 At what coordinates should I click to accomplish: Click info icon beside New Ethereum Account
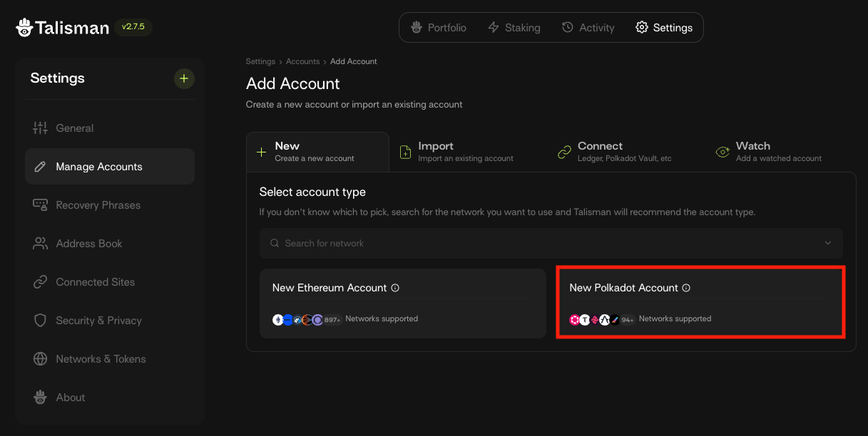[395, 288]
